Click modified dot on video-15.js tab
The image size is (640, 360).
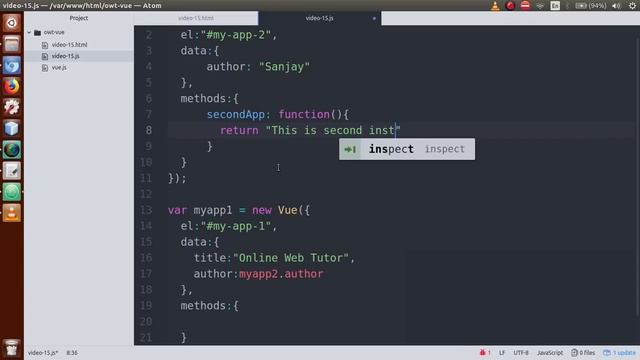click(374, 18)
